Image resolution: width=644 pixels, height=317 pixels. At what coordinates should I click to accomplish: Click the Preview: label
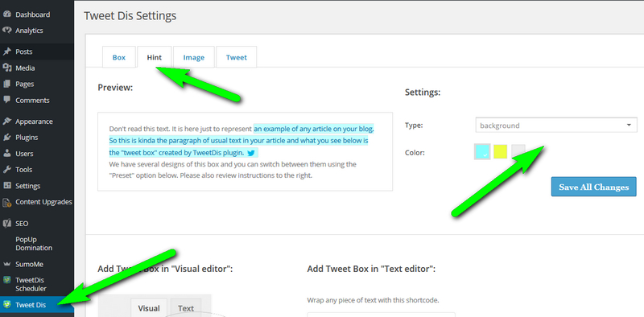coord(115,88)
